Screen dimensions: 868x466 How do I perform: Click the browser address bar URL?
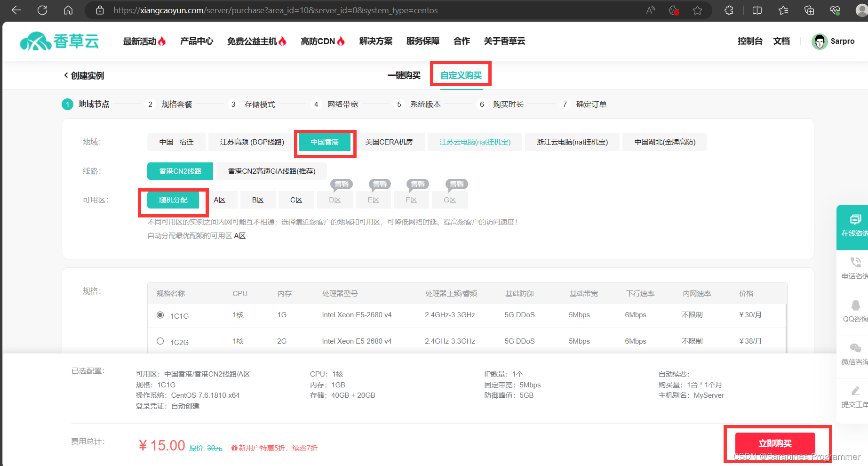coord(275,10)
